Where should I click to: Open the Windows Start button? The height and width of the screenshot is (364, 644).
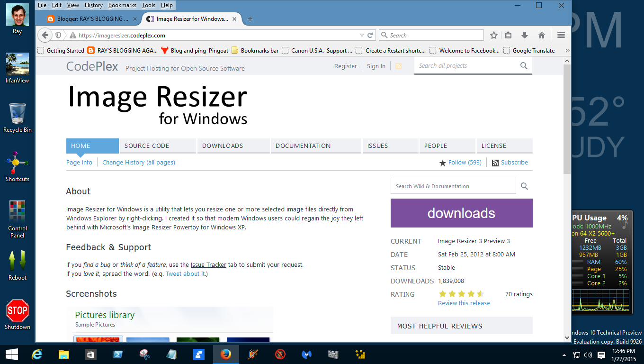pyautogui.click(x=11, y=354)
